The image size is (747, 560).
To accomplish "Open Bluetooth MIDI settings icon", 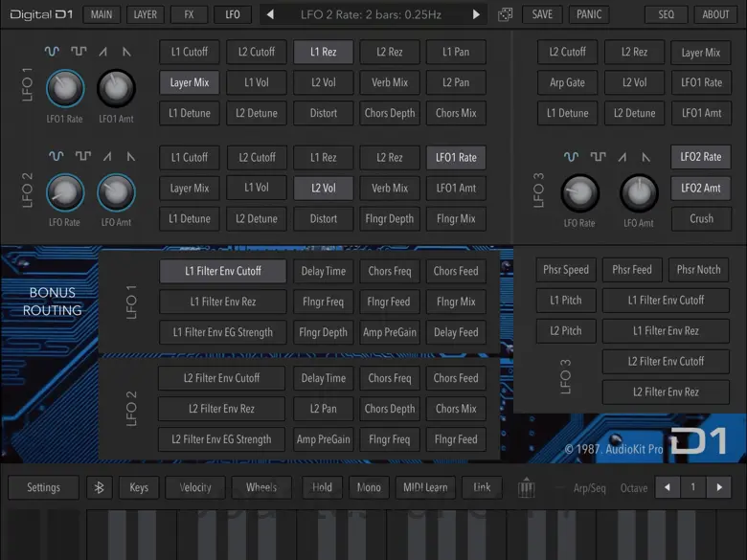I will pos(99,487).
